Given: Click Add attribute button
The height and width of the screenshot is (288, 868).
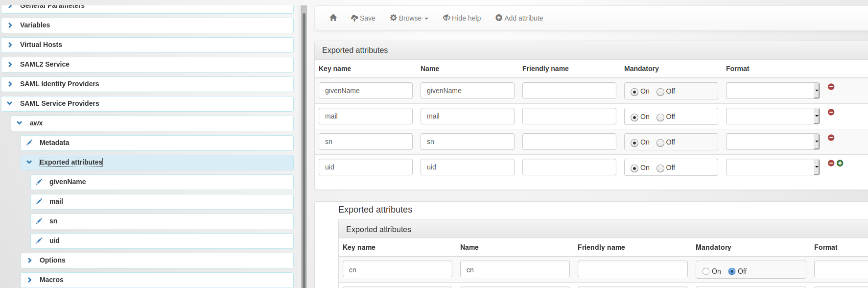Looking at the screenshot, I should 519,18.
